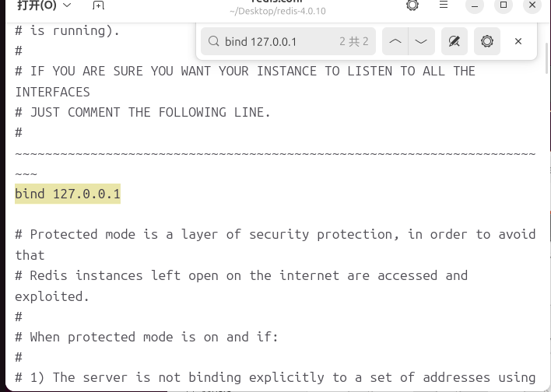Screen dimensions: 551x392
Task: Click the search magnifier icon in find bar
Action: pyautogui.click(x=214, y=41)
